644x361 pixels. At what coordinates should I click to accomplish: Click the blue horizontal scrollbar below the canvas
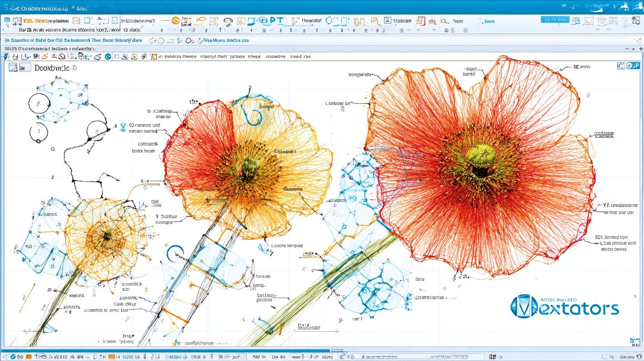point(172,351)
